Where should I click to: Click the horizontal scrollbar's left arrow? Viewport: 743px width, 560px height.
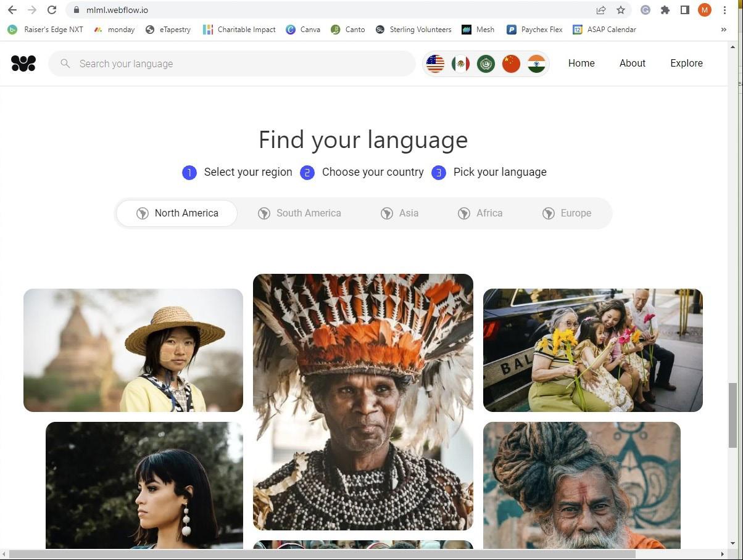click(x=4, y=554)
